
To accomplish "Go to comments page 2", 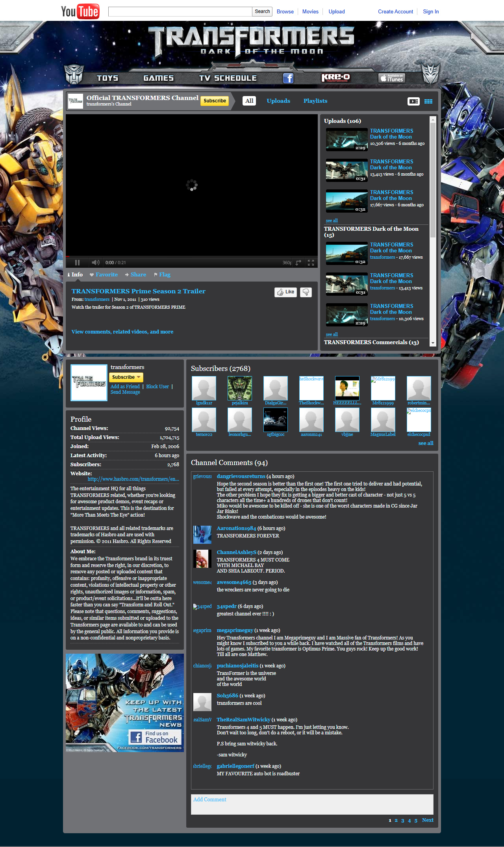I will coord(396,821).
